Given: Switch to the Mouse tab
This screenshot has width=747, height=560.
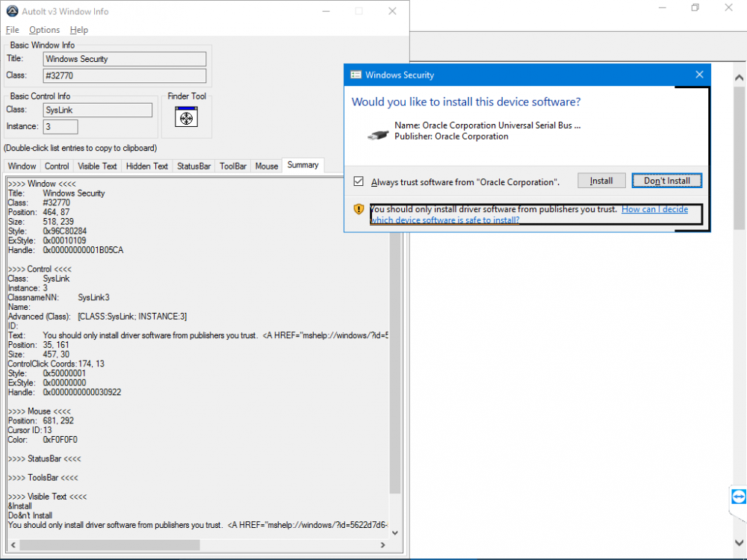Looking at the screenshot, I should [x=267, y=167].
